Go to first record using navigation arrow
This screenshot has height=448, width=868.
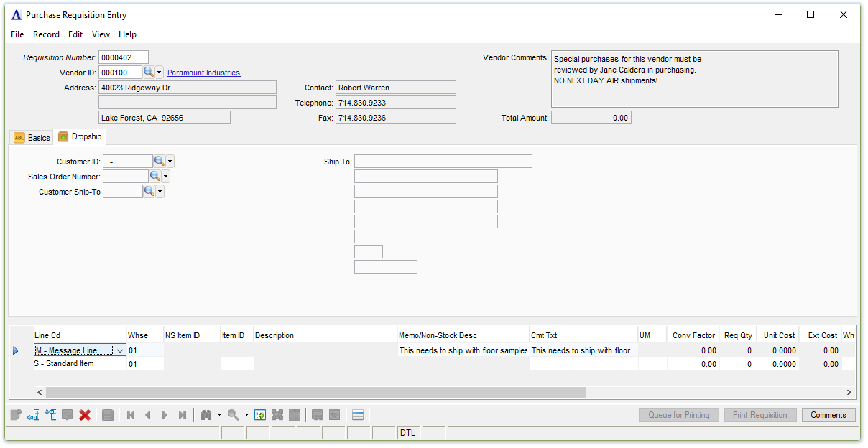coord(131,415)
